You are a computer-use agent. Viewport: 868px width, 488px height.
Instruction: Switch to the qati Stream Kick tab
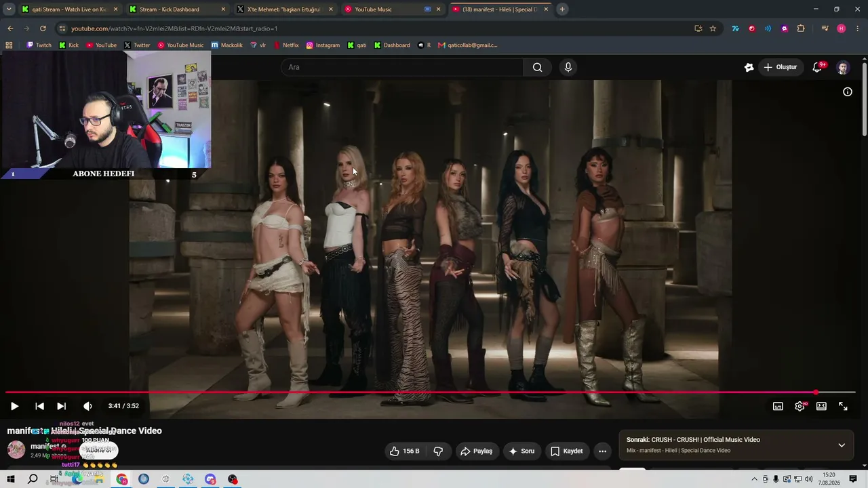[70, 9]
